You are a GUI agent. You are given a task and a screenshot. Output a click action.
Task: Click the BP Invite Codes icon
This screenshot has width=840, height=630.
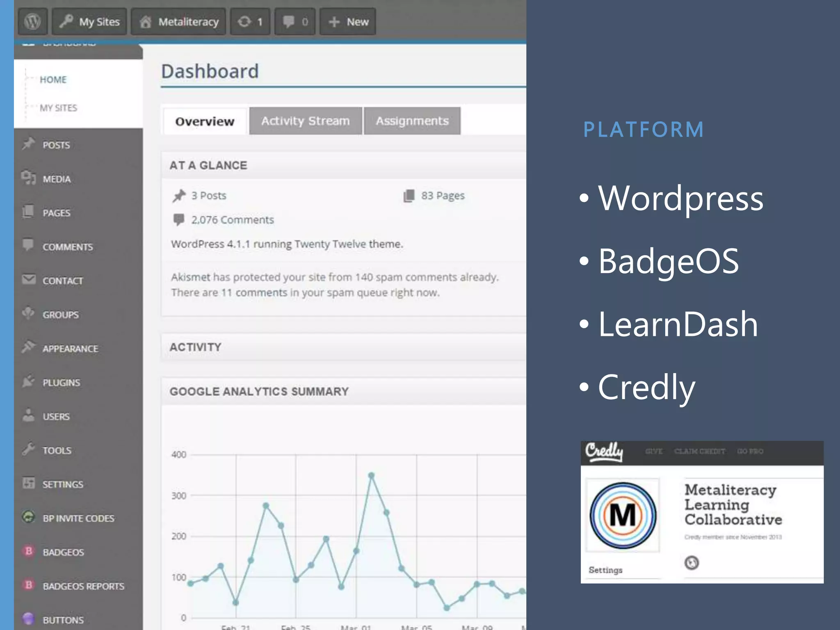tap(28, 517)
